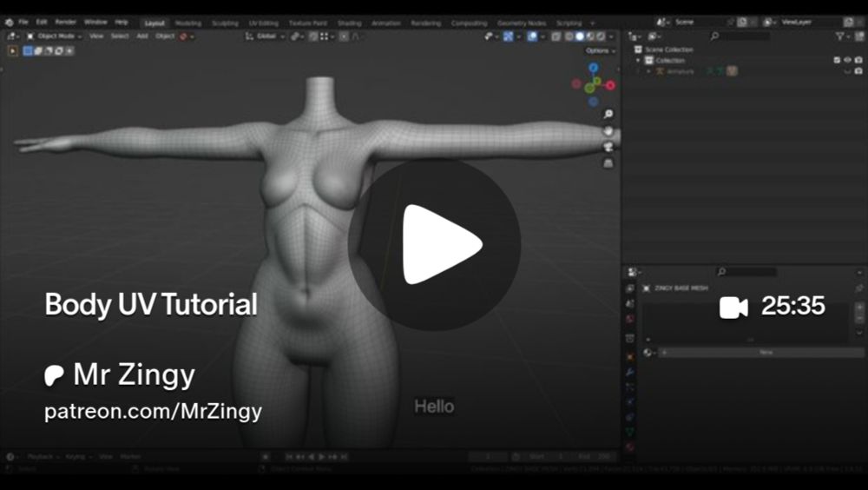Open the viewport Object menu
This screenshot has width=868, height=490.
pyautogui.click(x=165, y=36)
